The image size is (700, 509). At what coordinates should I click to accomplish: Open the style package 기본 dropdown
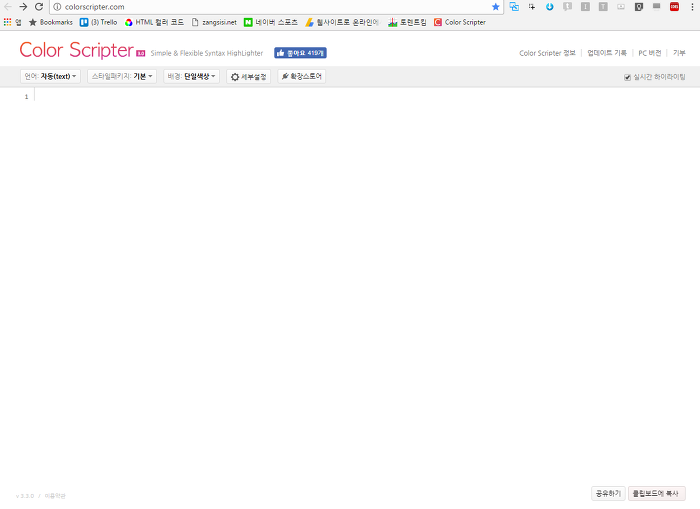click(122, 76)
